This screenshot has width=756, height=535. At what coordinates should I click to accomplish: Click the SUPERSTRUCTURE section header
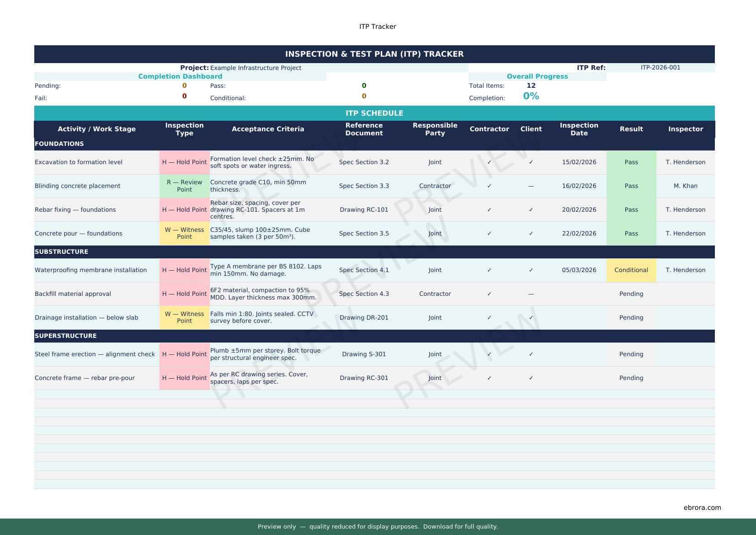(x=66, y=336)
